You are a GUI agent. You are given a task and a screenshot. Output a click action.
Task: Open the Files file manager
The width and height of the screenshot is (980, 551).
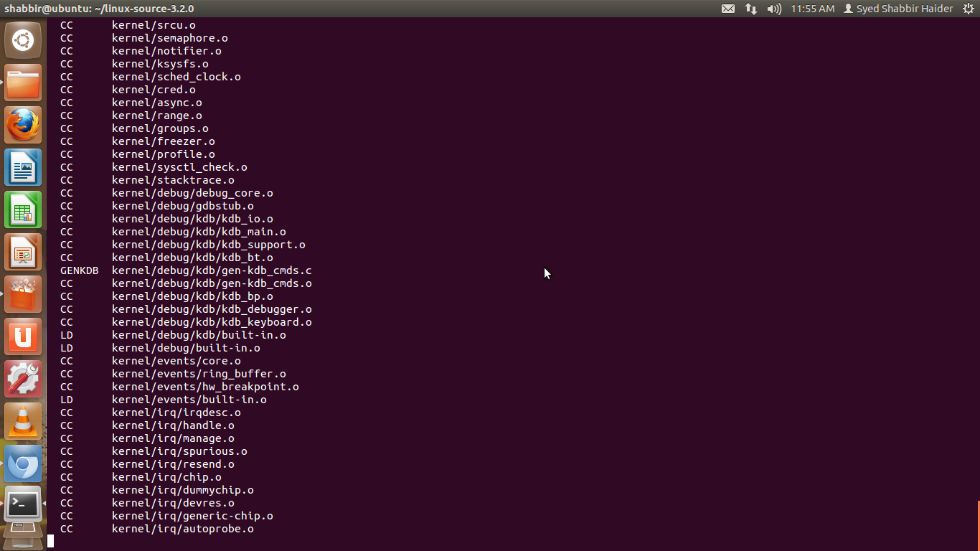coord(23,83)
